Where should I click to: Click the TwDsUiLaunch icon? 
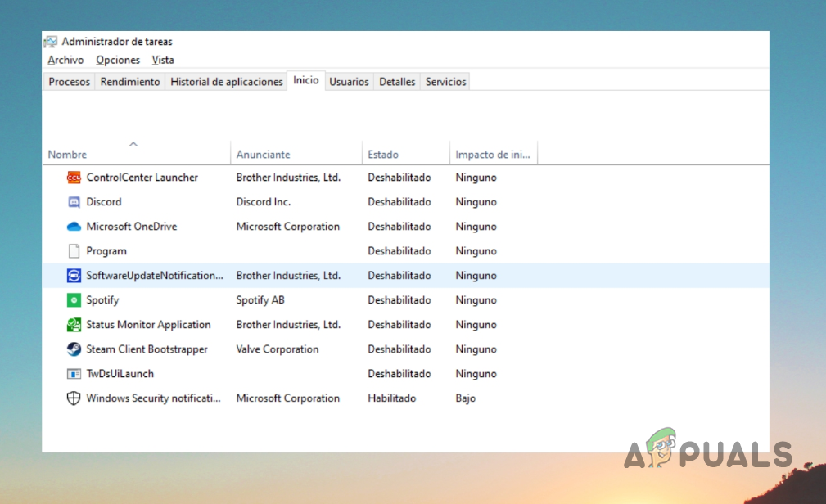pyautogui.click(x=74, y=374)
